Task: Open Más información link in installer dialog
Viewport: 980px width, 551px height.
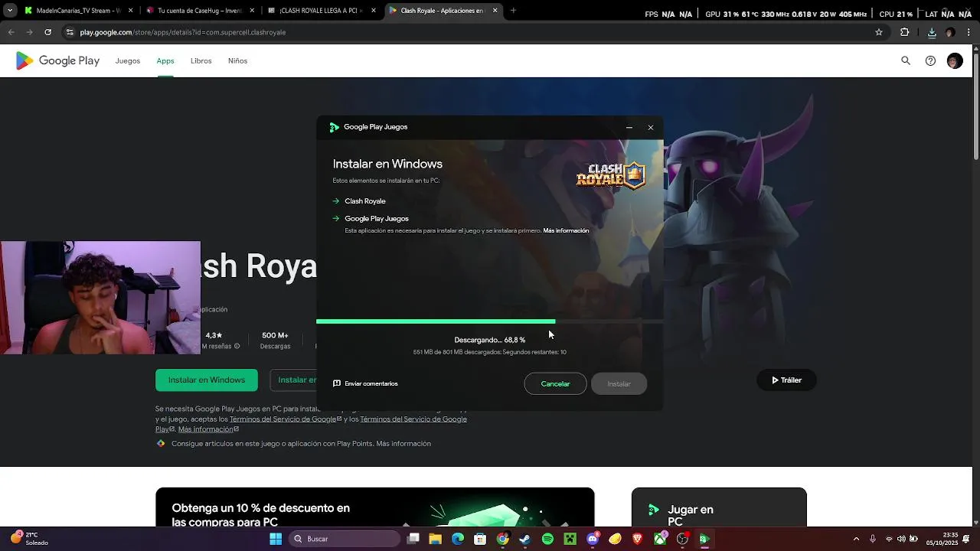Action: point(566,230)
